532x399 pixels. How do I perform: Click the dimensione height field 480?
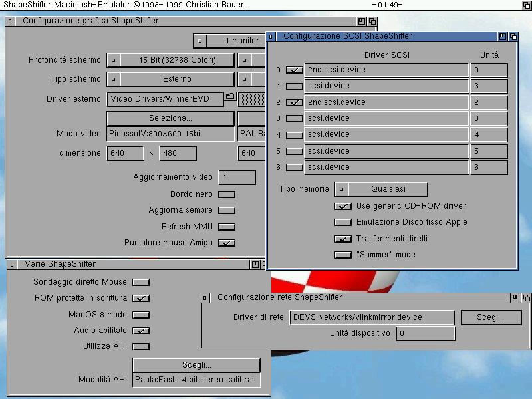[x=178, y=153]
